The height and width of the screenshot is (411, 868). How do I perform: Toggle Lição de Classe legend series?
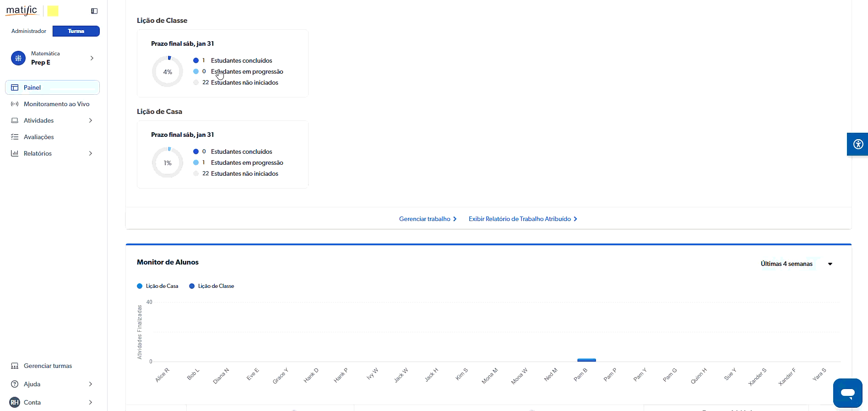pos(212,286)
